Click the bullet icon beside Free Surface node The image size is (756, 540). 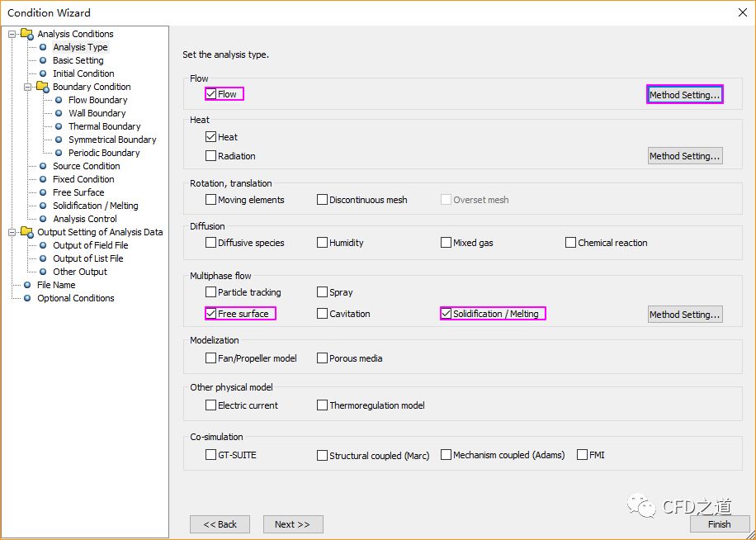pyautogui.click(x=43, y=192)
